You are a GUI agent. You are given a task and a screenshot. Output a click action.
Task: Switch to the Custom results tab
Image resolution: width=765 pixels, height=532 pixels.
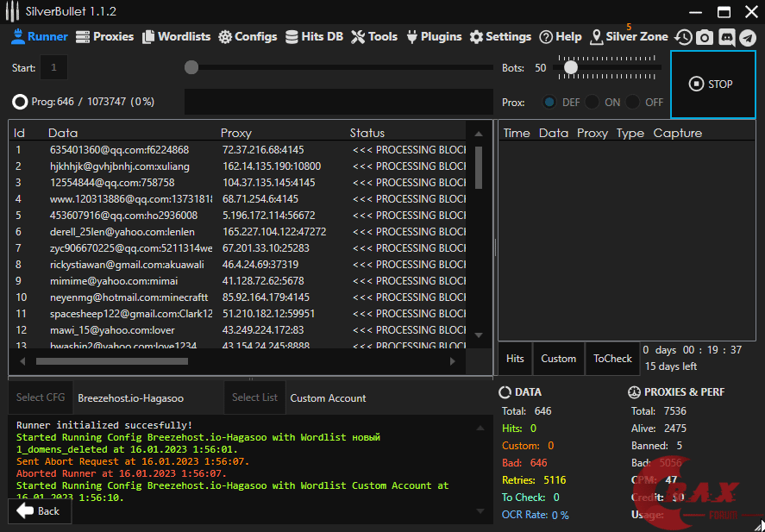[558, 359]
